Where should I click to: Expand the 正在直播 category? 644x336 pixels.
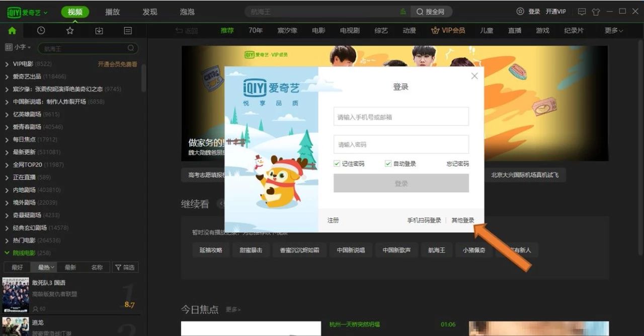(7, 177)
